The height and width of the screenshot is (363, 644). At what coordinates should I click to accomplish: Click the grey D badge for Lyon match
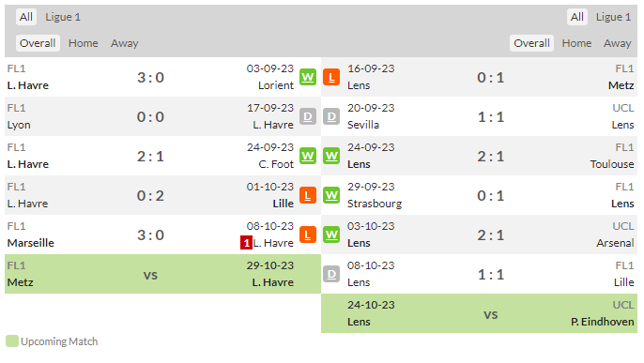(308, 117)
